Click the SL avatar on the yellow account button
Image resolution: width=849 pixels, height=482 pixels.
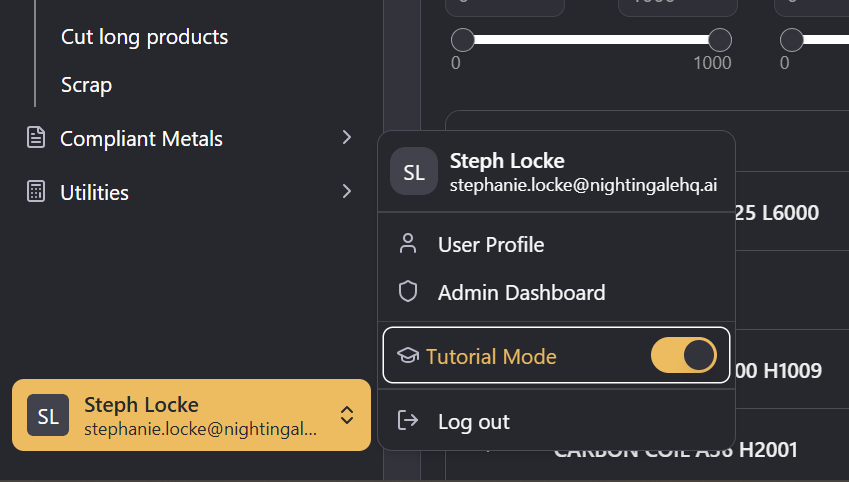tap(48, 415)
